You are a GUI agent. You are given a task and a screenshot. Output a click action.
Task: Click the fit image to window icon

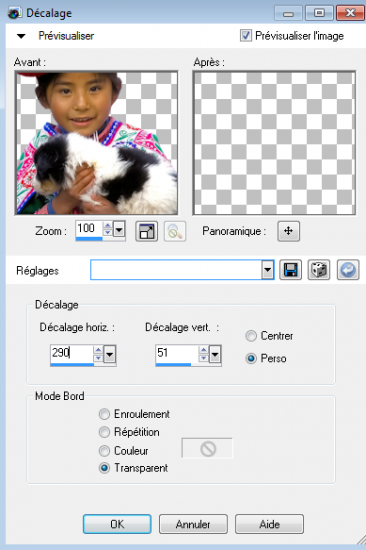point(146,231)
